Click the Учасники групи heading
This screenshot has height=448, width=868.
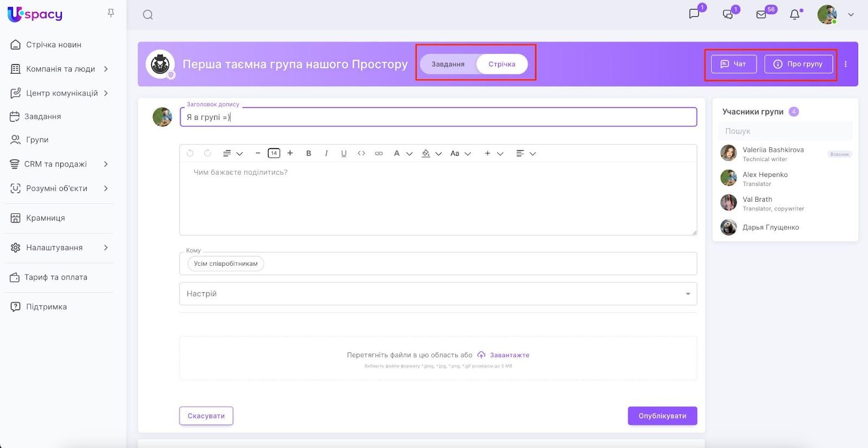click(x=753, y=112)
